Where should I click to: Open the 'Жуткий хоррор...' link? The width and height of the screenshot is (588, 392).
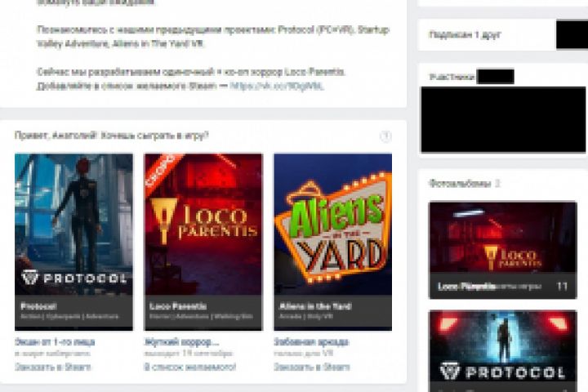point(182,341)
